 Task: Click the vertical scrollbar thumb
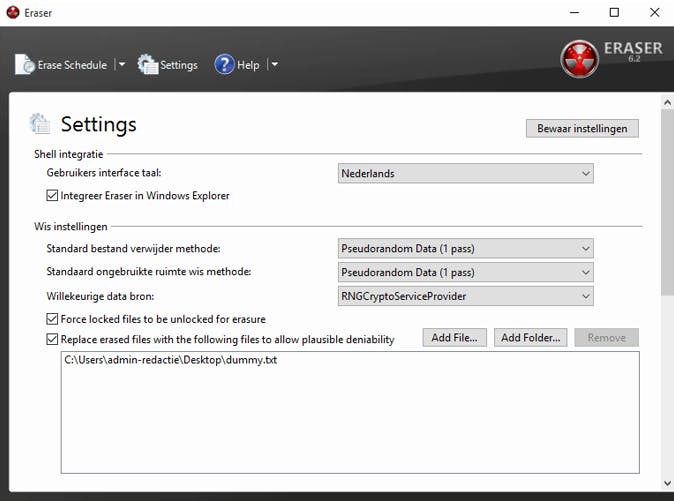667,202
